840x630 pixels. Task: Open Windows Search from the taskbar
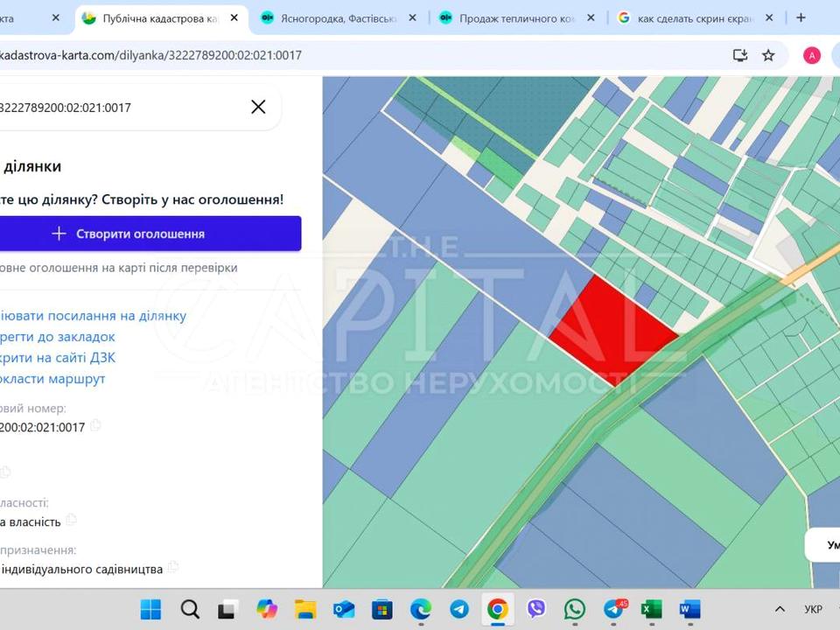[190, 609]
